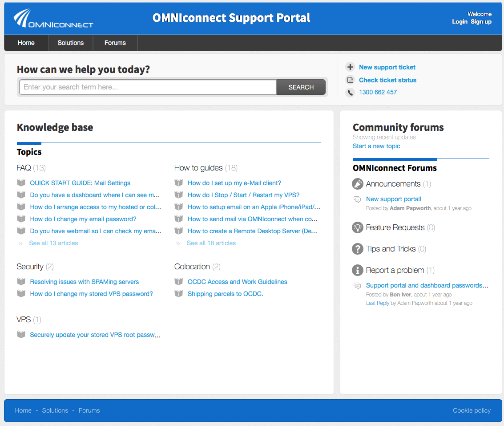
Task: Open OCDC Access and Work Guidelines article
Action: pyautogui.click(x=238, y=282)
